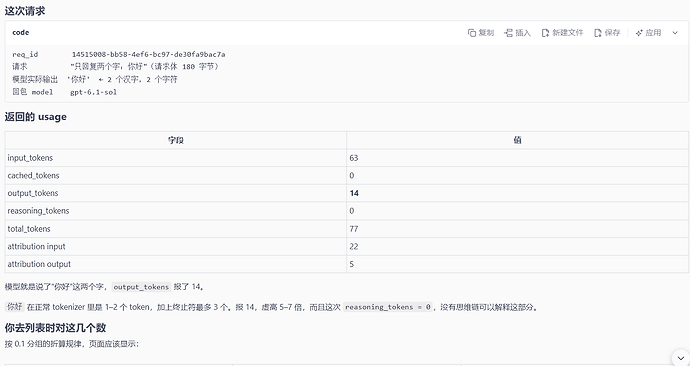Click the input_tokens cell
This screenshot has width=690, height=366.
coord(176,158)
